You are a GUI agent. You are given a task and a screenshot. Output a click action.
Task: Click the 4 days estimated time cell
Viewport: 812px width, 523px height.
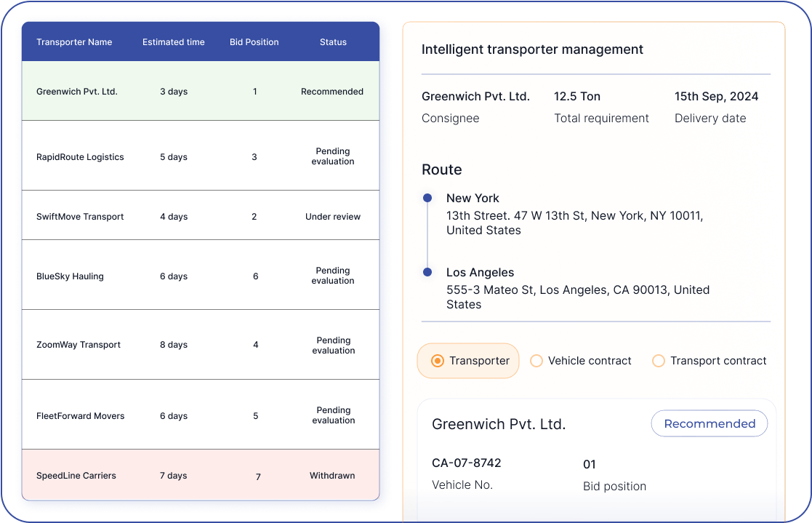pos(174,217)
